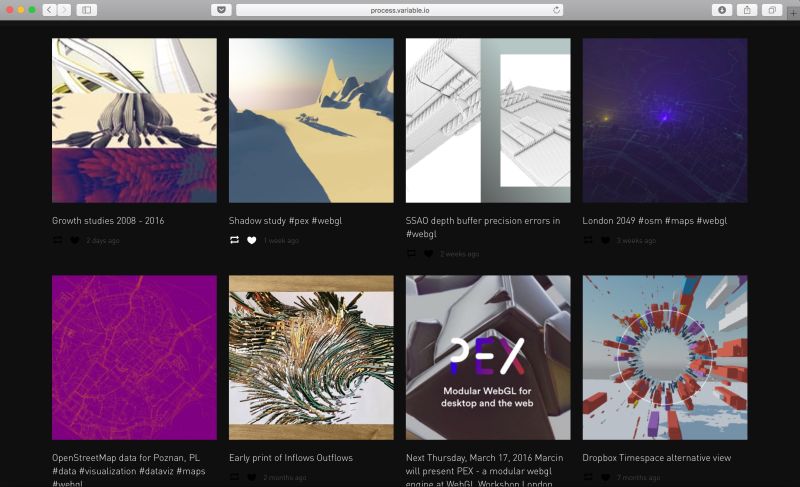This screenshot has height=487, width=800.
Task: Open a new tab with plus button
Action: pyautogui.click(x=793, y=13)
